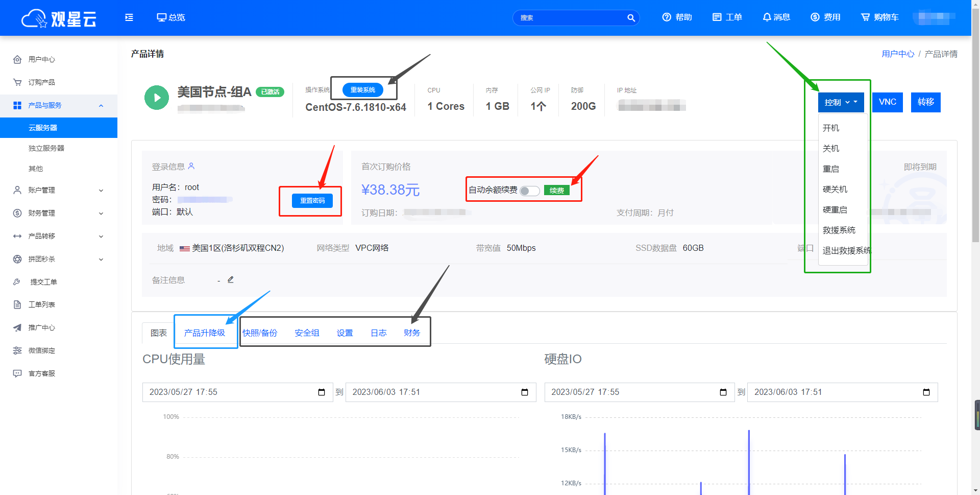Select 硬重启 from control menu
This screenshot has height=495, width=980.
click(x=835, y=209)
